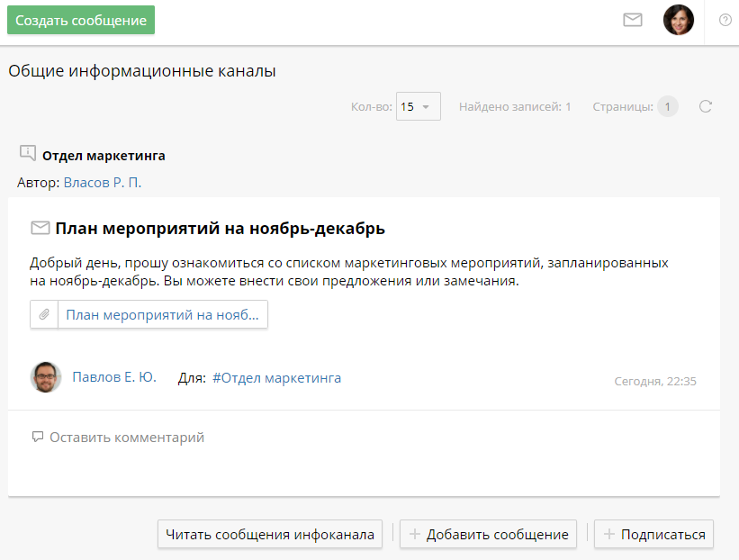Click the green Создать сообщение button
The height and width of the screenshot is (560, 739).
81,20
